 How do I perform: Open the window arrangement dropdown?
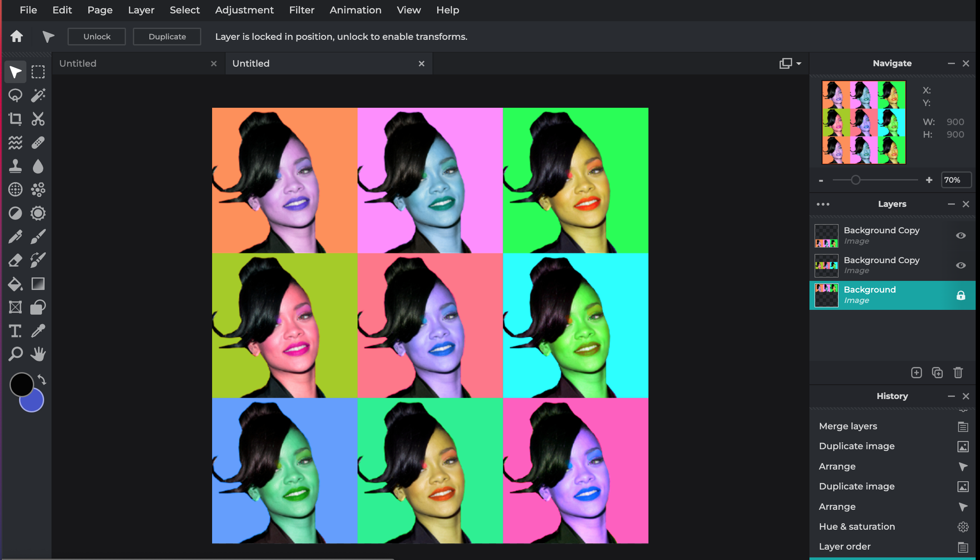pos(790,64)
